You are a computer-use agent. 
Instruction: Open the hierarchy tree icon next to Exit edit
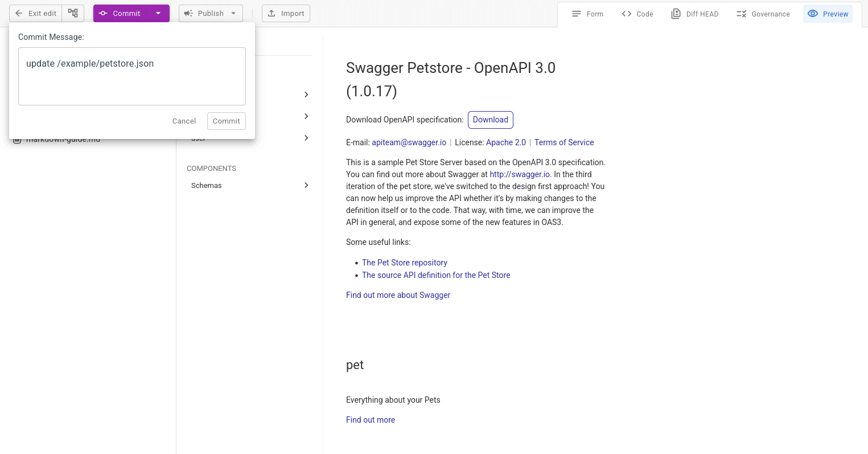[x=73, y=13]
